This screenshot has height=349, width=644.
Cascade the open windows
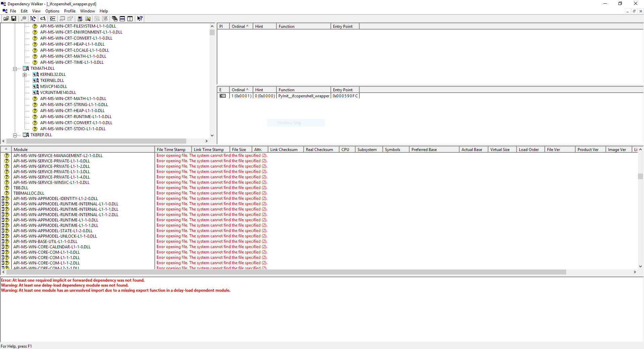(x=114, y=18)
